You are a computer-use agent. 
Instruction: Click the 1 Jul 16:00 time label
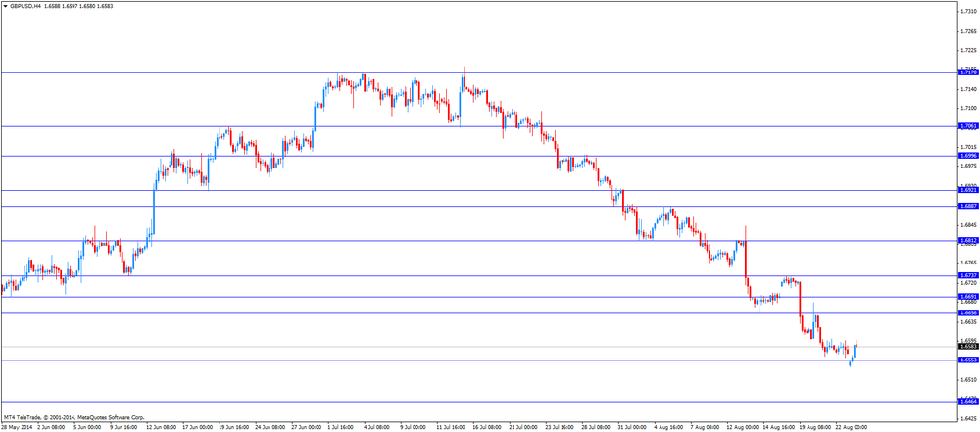click(x=341, y=427)
